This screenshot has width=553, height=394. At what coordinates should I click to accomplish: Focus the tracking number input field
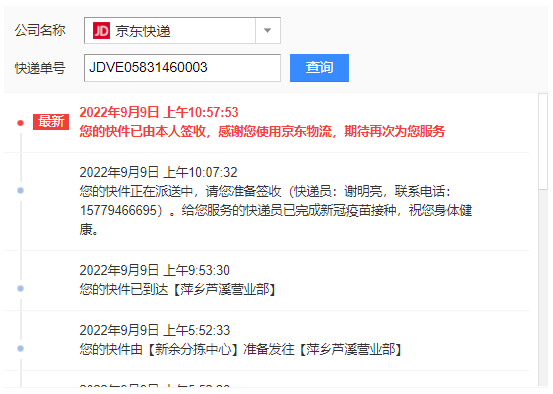pos(182,68)
